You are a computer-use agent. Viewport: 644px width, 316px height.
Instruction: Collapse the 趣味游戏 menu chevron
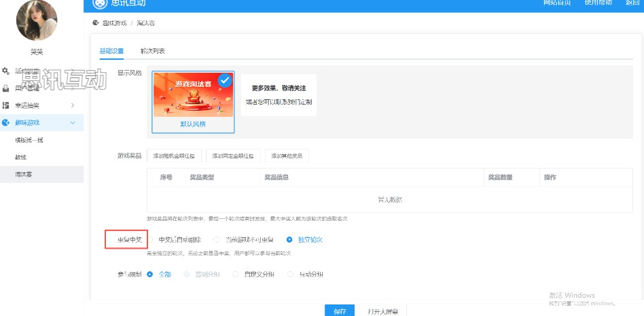[x=73, y=123]
